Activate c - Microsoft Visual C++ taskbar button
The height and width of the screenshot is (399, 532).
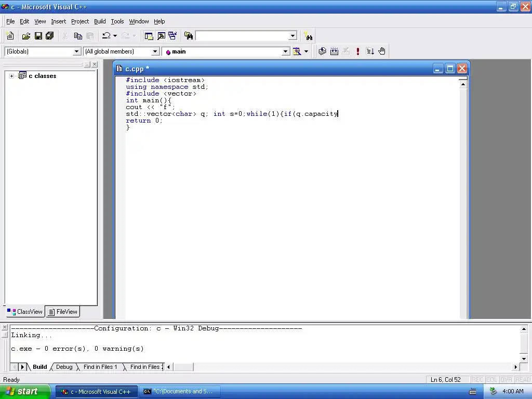click(x=97, y=392)
